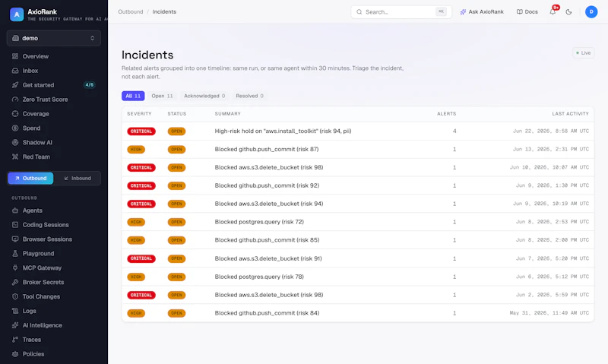608x364 pixels.
Task: Click Ask AxioRank sparkle button
Action: tap(482, 12)
